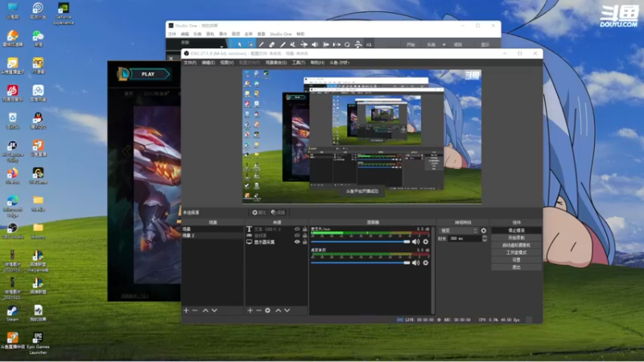Screen dimensions: 644x362
Task: Open transition properties gear icon
Action: point(484,231)
